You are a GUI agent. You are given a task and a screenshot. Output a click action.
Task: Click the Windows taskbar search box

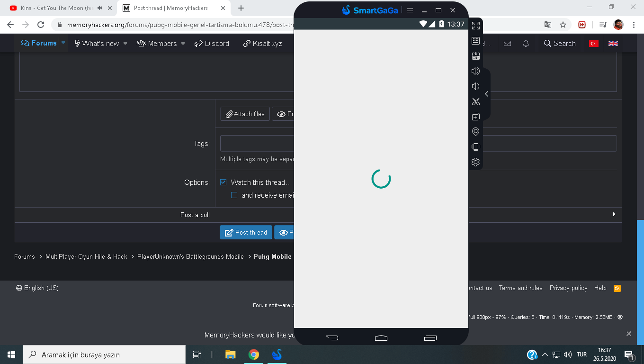[104, 354]
